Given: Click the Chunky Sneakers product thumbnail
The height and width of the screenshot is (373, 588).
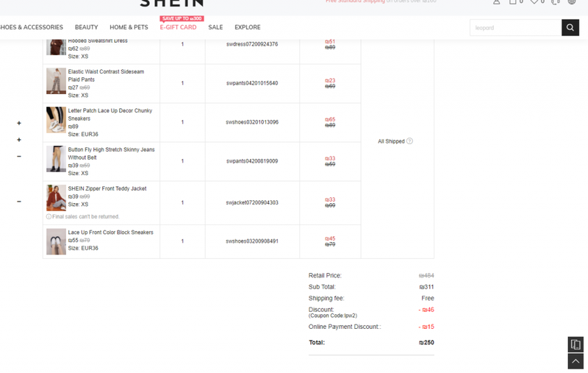Looking at the screenshot, I should click(x=56, y=120).
